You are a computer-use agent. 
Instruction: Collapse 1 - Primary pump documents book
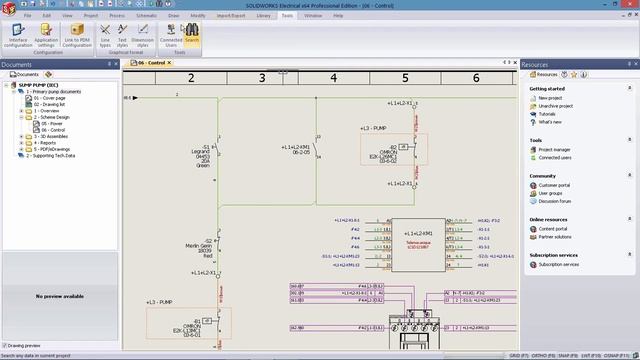click(13, 92)
